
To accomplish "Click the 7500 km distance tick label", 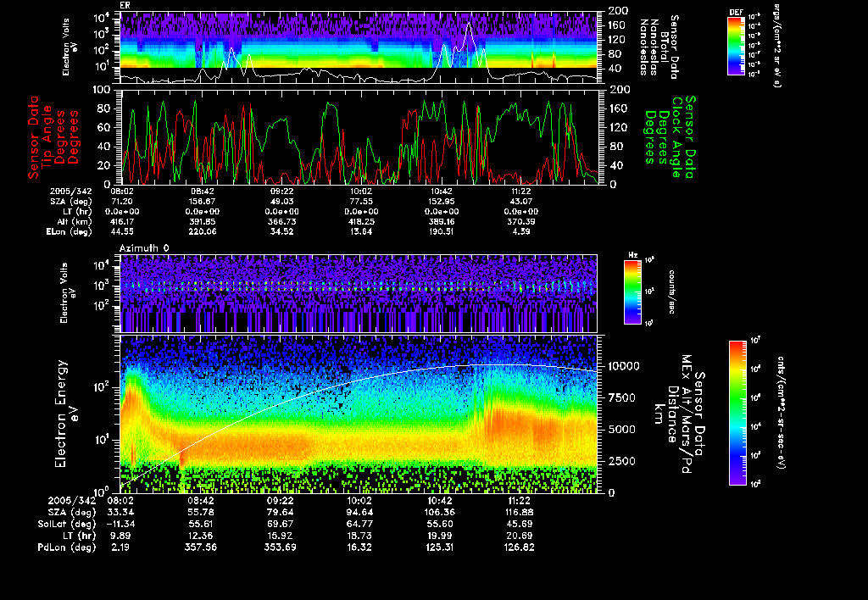I will click(x=623, y=398).
